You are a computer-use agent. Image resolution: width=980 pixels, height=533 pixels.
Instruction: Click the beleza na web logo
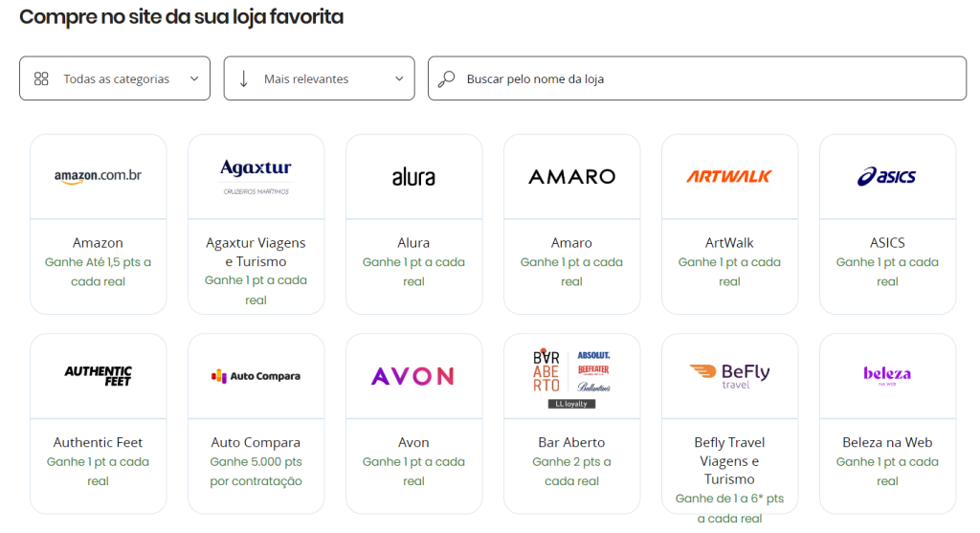pos(887,375)
